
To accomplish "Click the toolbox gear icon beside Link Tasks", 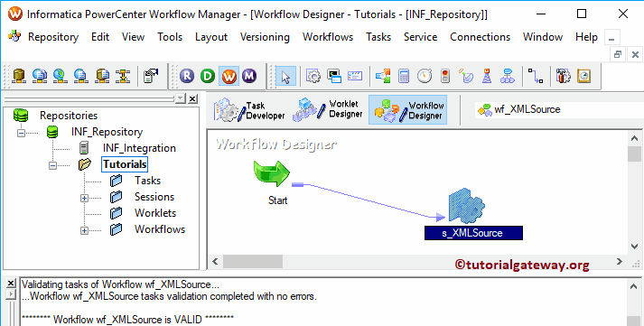I will click(563, 76).
